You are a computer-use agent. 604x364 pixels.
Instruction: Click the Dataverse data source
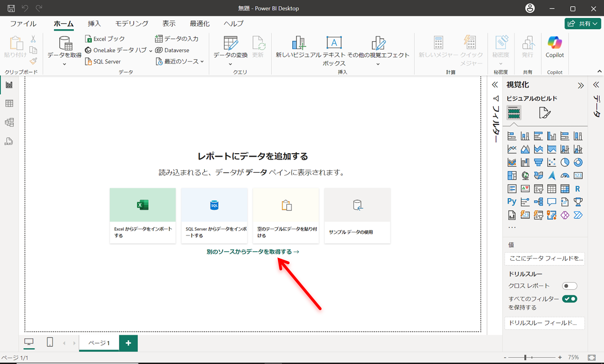click(x=172, y=50)
